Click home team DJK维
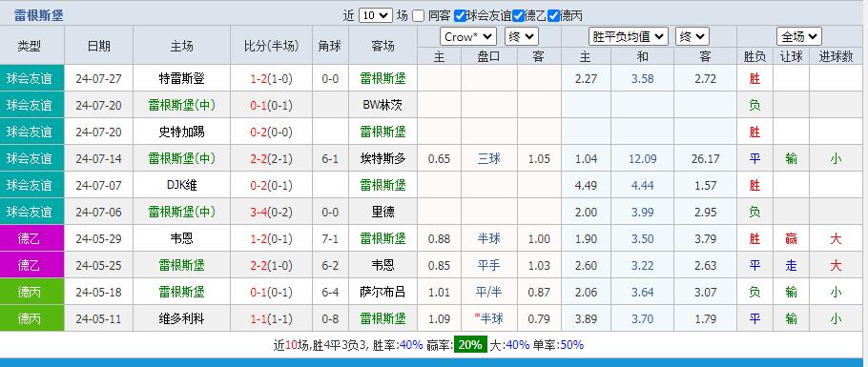Screen dimensions: 868x367 (x=181, y=186)
